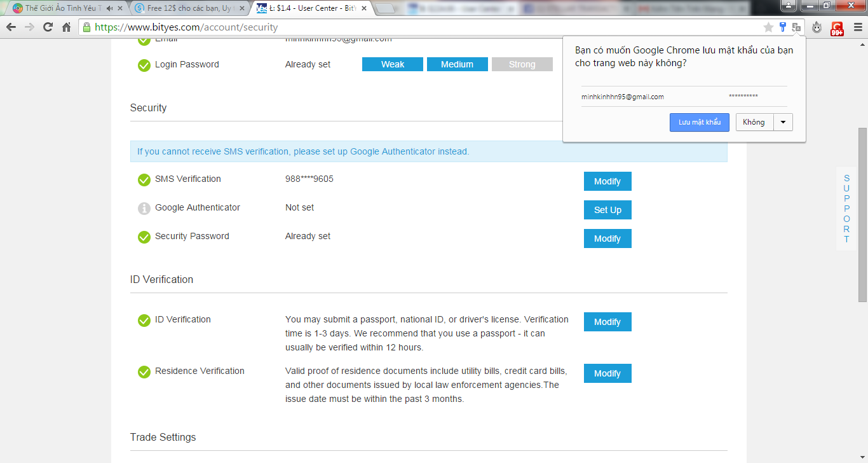Click the Google Authenticator row label
Screen dimensions: 868x463
(x=198, y=207)
